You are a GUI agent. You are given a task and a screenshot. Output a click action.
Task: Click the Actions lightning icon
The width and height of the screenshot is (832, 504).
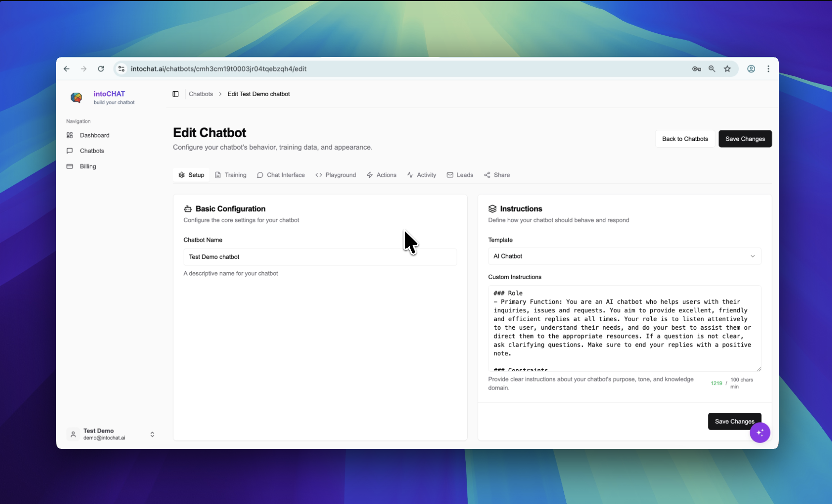coord(369,175)
